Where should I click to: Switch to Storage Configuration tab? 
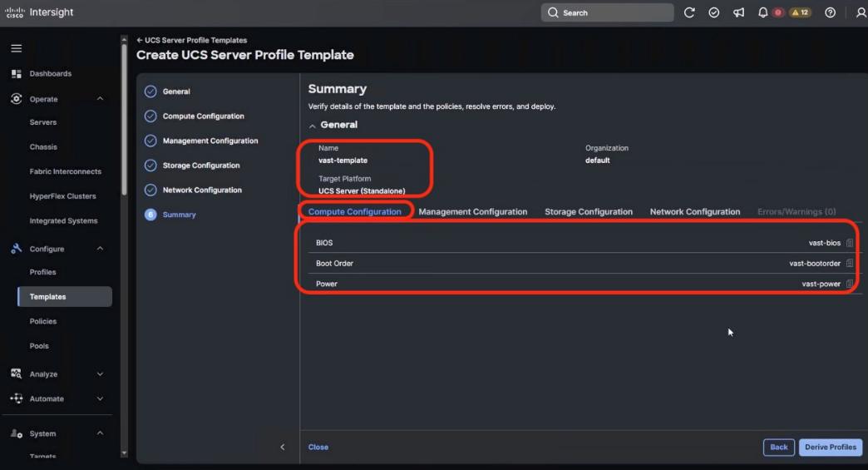click(589, 211)
